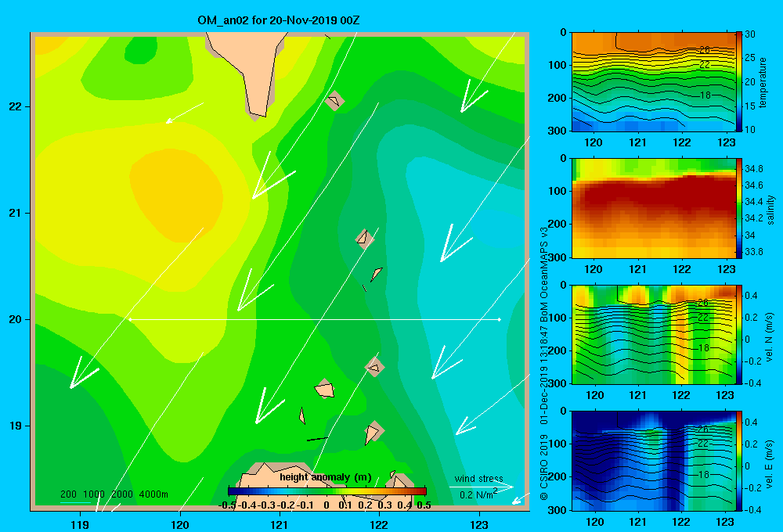
Task: Click the '300' depth label of the salinity panel
Action: click(557, 257)
